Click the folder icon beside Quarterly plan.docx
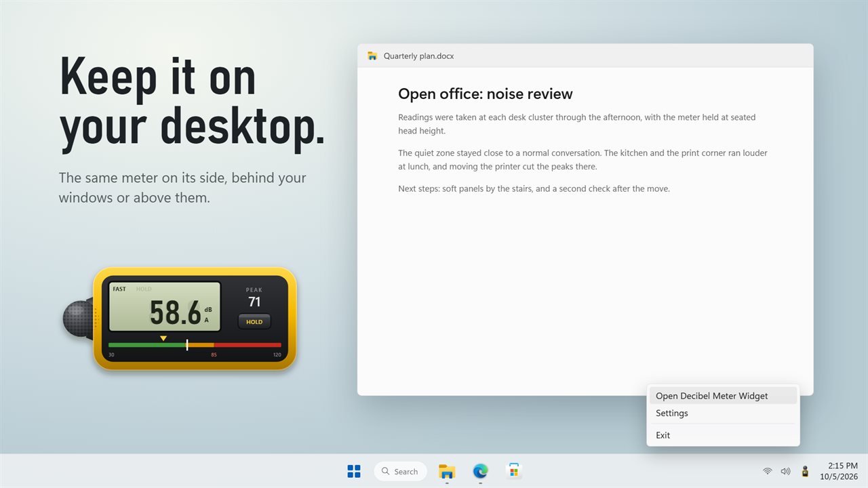This screenshot has height=488, width=868. 372,56
